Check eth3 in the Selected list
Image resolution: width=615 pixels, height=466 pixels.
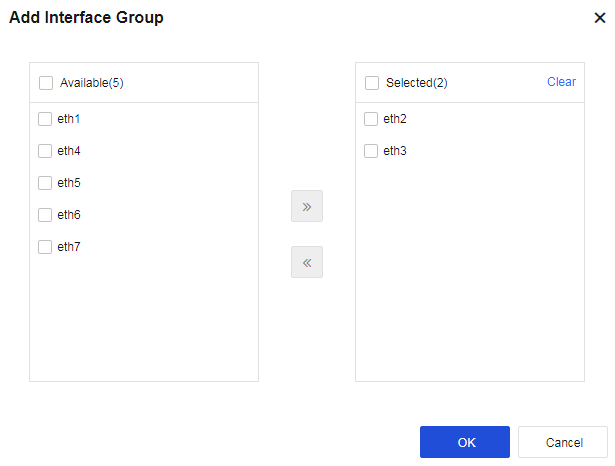pos(371,151)
